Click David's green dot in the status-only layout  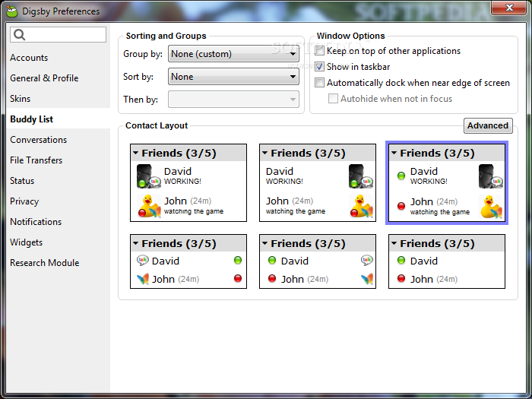point(401,260)
